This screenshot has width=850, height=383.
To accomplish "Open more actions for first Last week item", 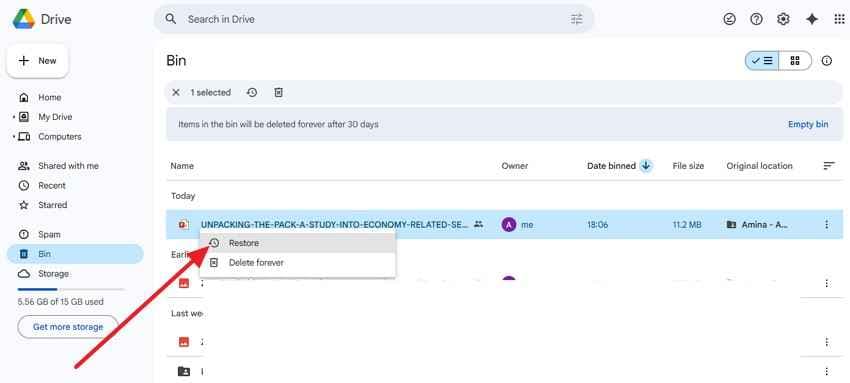I will coord(827,342).
